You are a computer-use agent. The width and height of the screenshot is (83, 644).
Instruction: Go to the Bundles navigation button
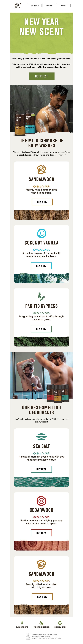(64, 6)
